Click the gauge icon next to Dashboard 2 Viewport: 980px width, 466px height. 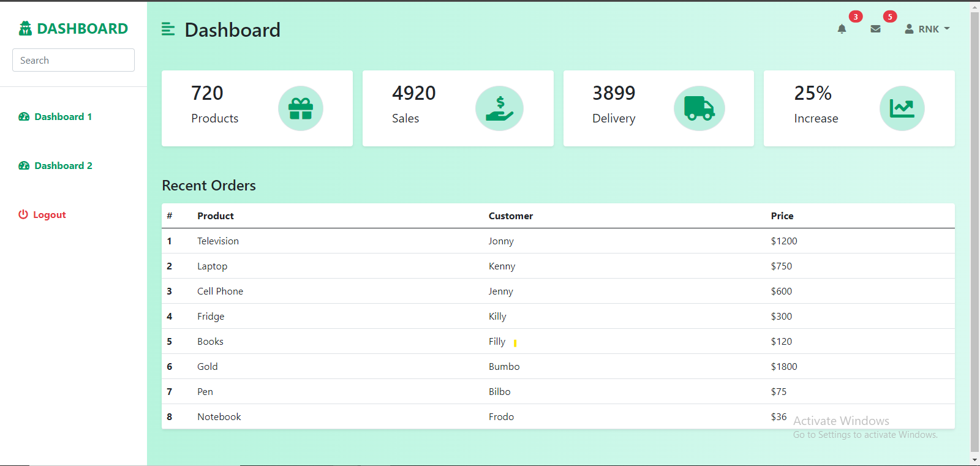click(24, 165)
